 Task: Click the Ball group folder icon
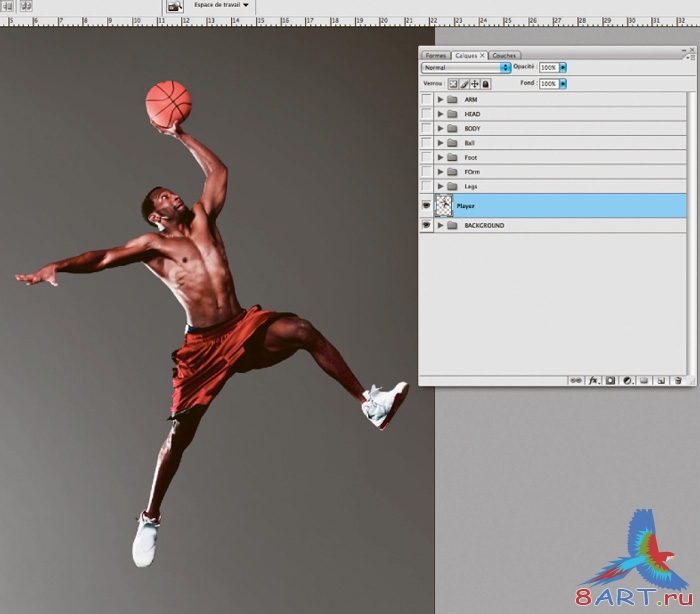[452, 143]
